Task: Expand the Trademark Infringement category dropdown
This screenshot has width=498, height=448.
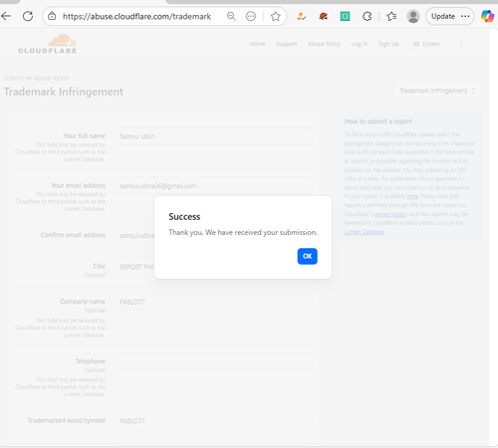Action: pyautogui.click(x=437, y=91)
